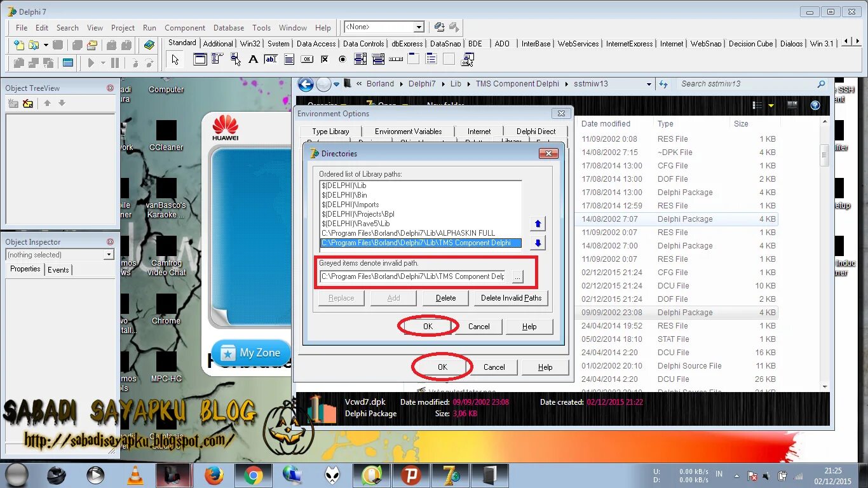This screenshot has height=488, width=868.
Task: Click the Open project toolbar icon
Action: (x=92, y=45)
